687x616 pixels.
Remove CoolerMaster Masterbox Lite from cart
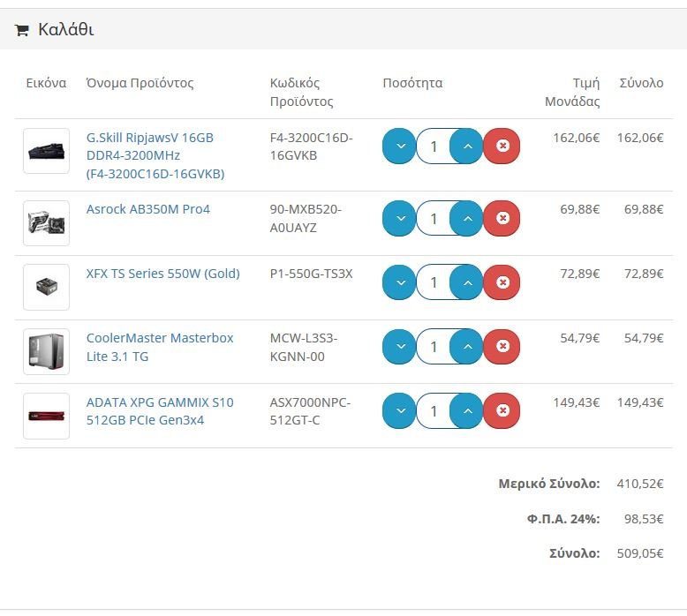pyautogui.click(x=502, y=346)
